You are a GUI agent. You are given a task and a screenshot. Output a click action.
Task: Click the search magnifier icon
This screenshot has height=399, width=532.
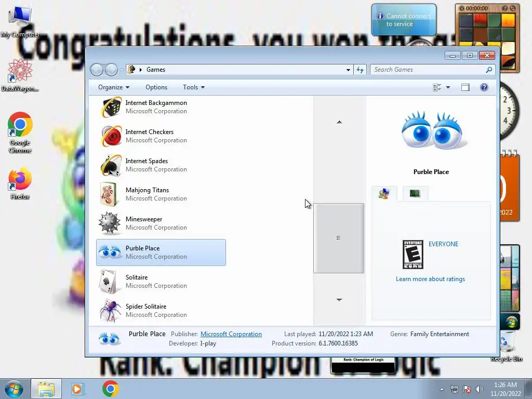point(489,70)
